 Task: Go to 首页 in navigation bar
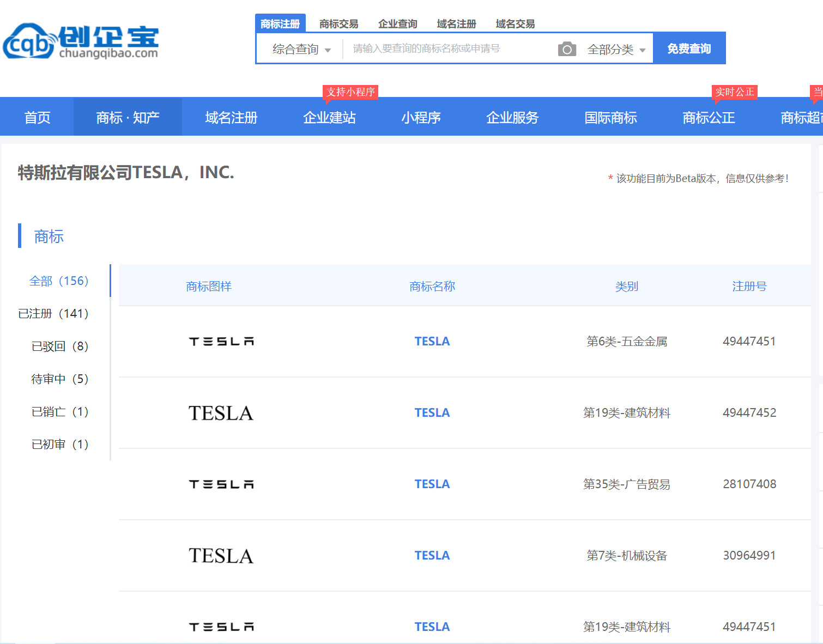pyautogui.click(x=37, y=117)
